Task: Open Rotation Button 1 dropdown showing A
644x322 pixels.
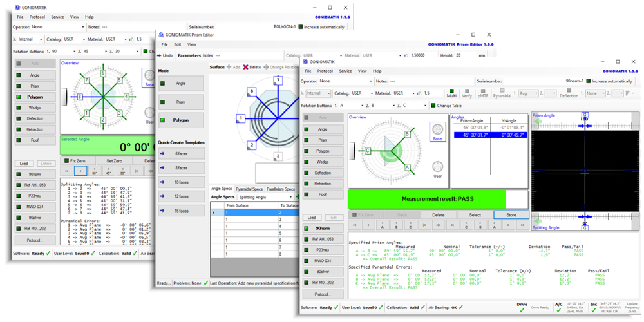Action: [x=352, y=105]
